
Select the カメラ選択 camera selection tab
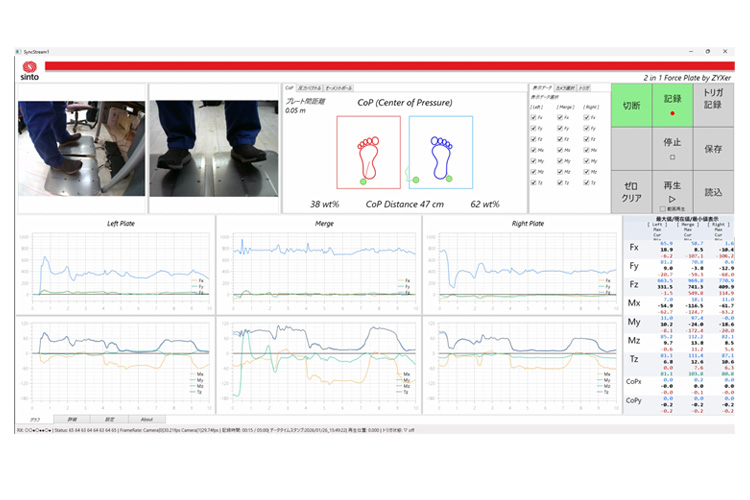(x=566, y=89)
